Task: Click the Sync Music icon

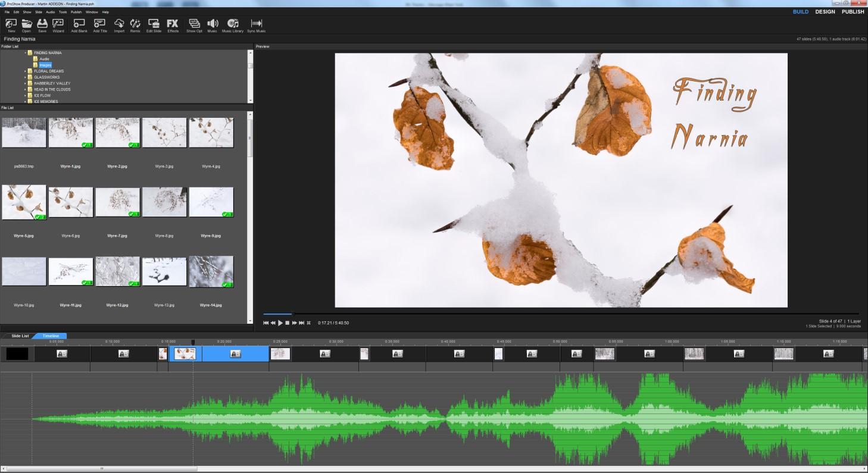Action: [257, 24]
